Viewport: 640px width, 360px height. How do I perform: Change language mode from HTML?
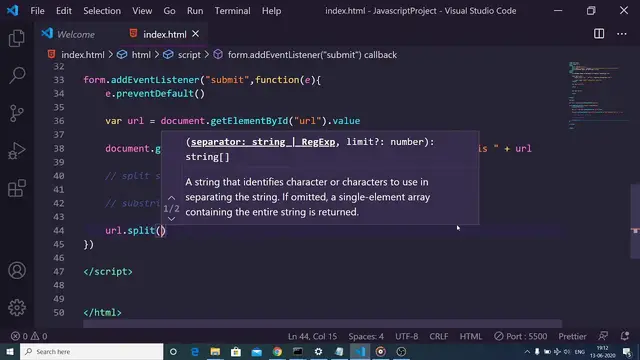click(x=471, y=336)
